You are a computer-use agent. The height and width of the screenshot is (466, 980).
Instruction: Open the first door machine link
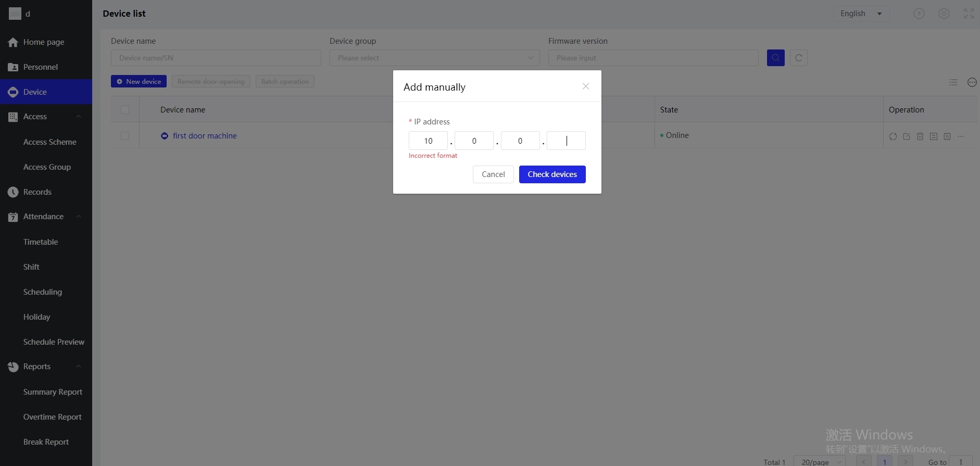tap(205, 136)
